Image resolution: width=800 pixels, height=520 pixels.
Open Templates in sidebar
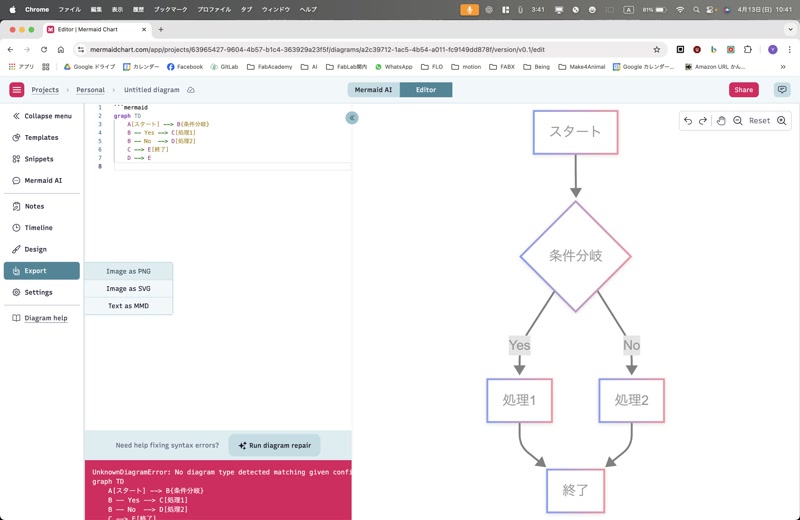click(35, 137)
